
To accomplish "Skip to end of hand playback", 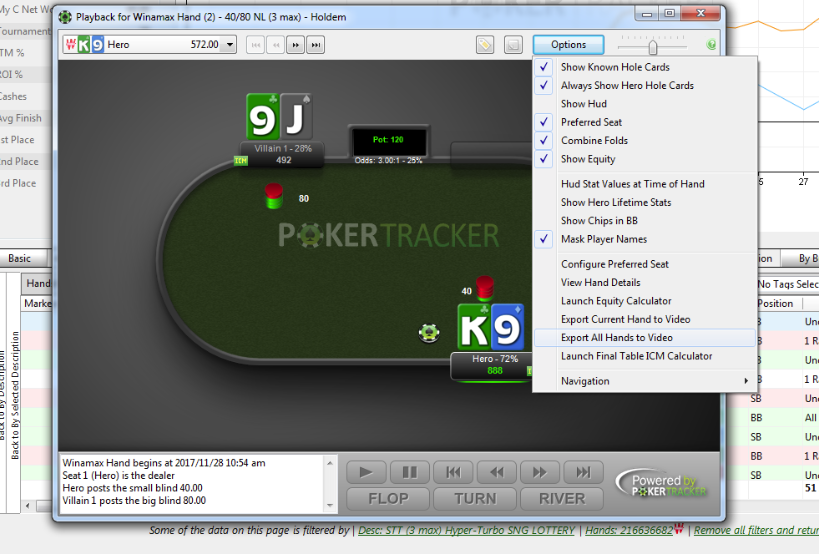I will point(583,473).
